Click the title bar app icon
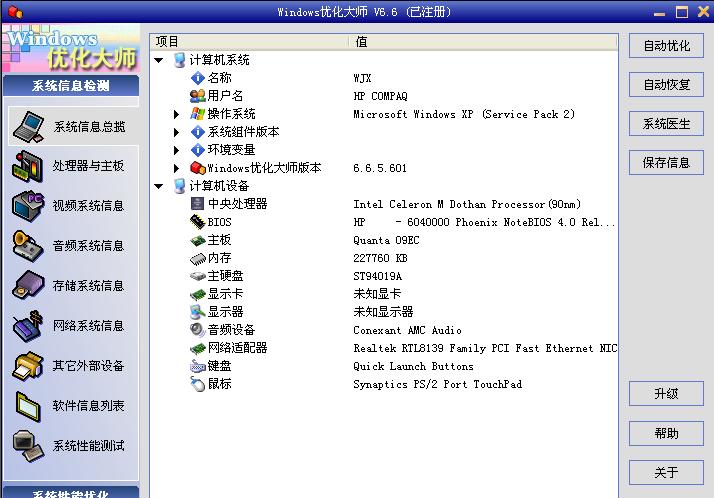The width and height of the screenshot is (714, 498). click(15, 11)
